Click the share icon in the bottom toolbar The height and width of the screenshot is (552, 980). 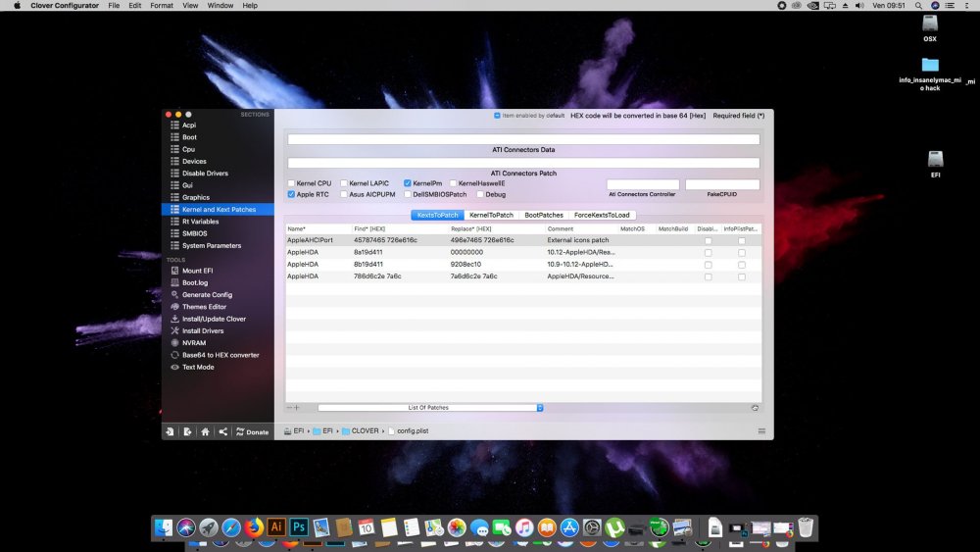pyautogui.click(x=223, y=431)
